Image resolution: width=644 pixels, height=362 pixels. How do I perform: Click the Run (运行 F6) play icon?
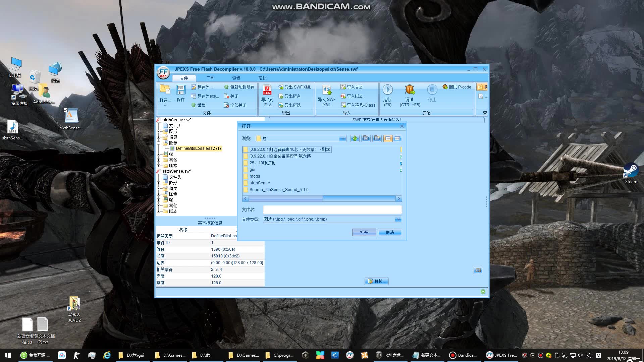coord(388,89)
